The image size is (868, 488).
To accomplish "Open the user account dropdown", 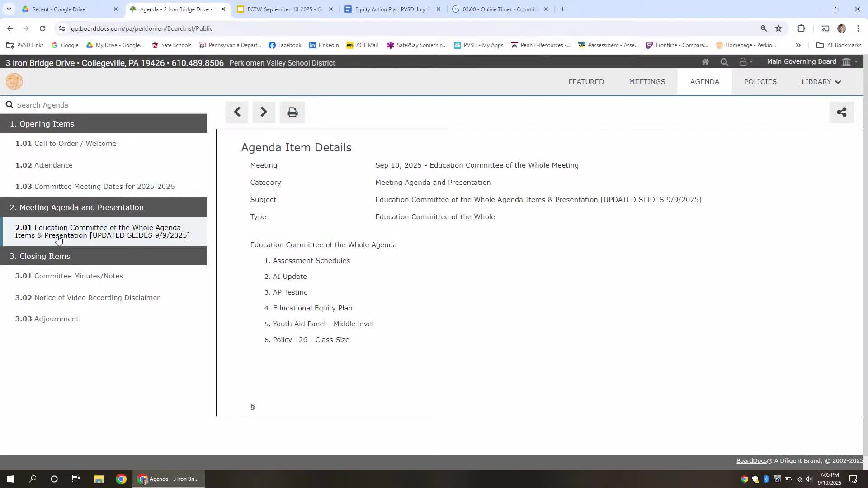I will pos(745,62).
